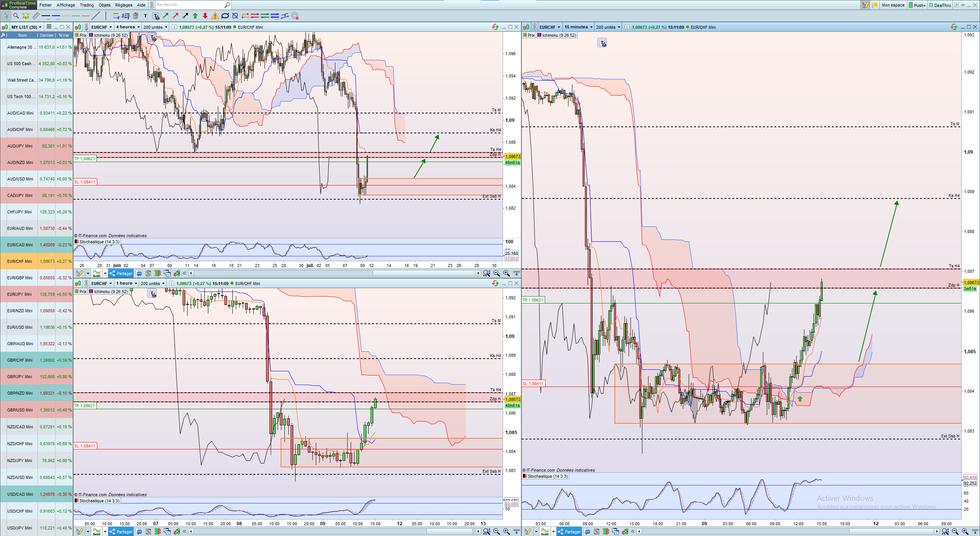The height and width of the screenshot is (536, 980).
Task: Toggle the DealThru checkbox
Action: pyautogui.click(x=940, y=5)
